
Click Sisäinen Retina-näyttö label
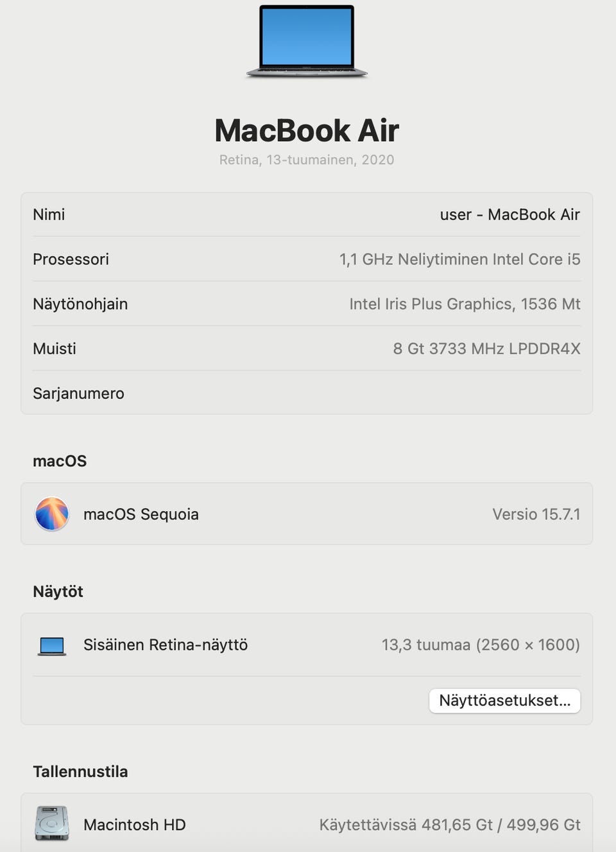pos(166,645)
